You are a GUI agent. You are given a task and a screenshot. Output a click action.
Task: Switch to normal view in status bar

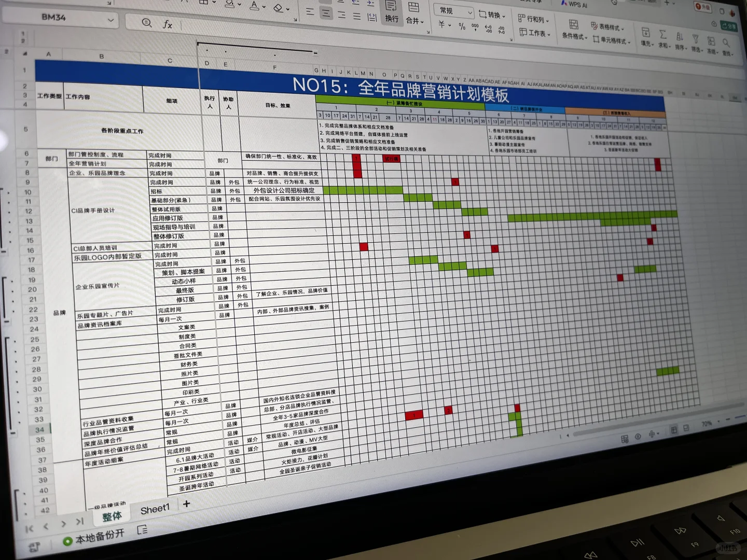click(674, 430)
